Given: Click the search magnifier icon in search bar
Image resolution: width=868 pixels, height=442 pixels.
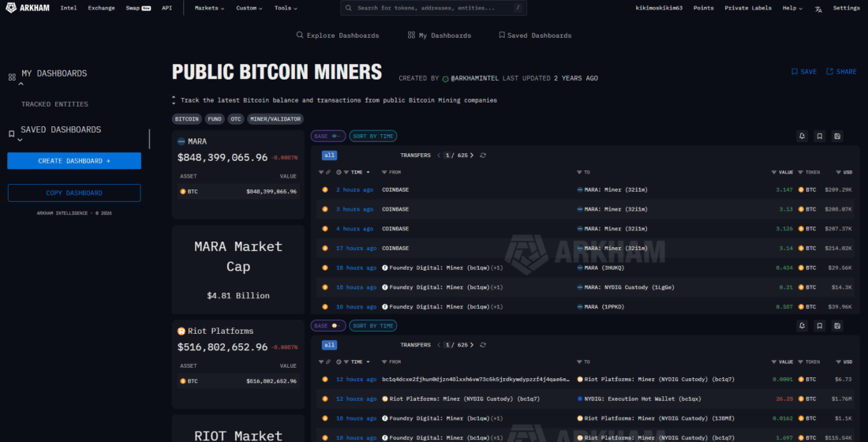Looking at the screenshot, I should click(x=348, y=8).
